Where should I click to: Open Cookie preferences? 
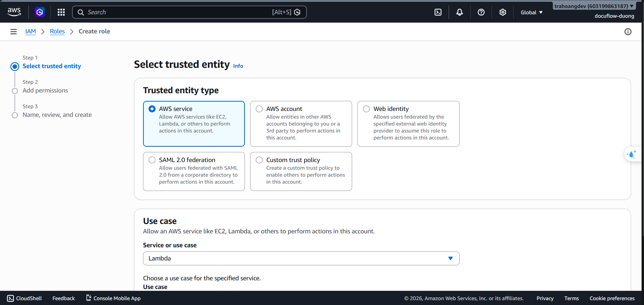point(612,298)
